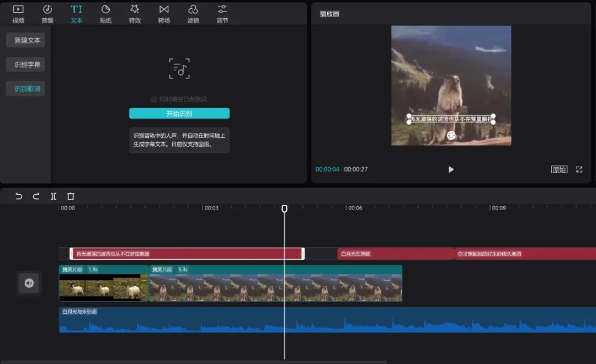Viewport: 596px width, 364px height.
Task: Mute the video track with speaker toggle
Action: 29,283
